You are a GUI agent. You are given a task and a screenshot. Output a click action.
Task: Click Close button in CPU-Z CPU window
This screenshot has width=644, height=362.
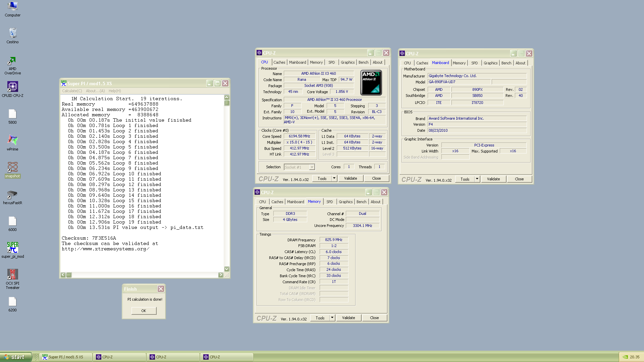pos(376,178)
